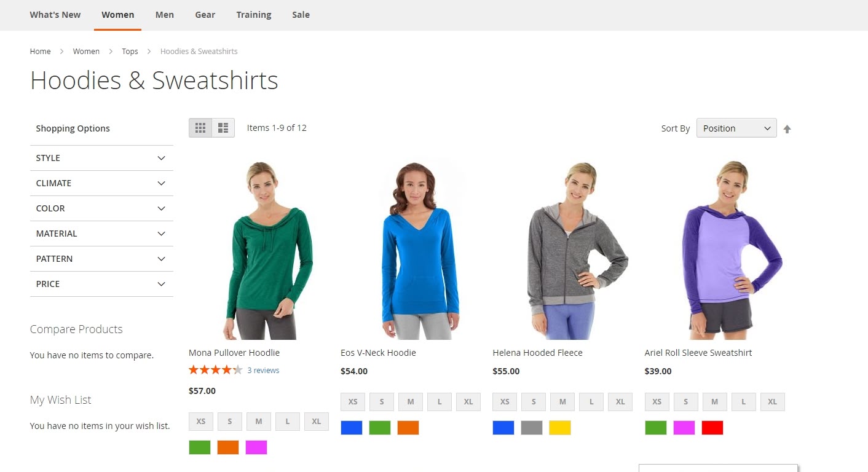Click the Eos V-Neck Hoodie $54.00 price
The width and height of the screenshot is (868, 472).
coord(354,371)
